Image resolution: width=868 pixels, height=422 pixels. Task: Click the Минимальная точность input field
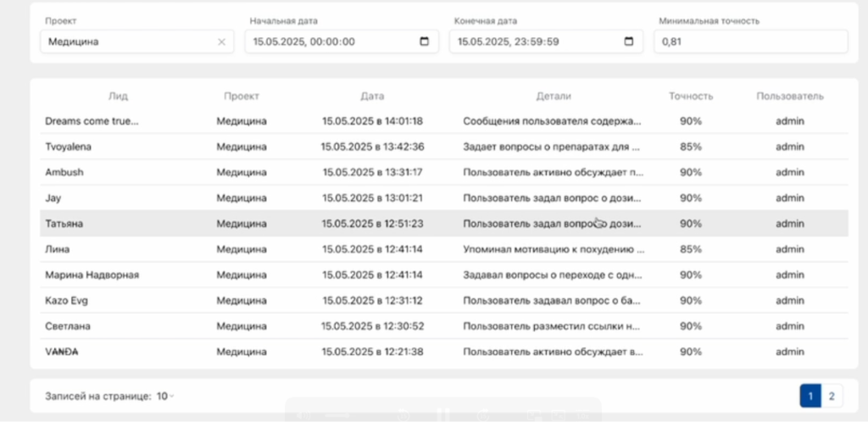click(749, 42)
